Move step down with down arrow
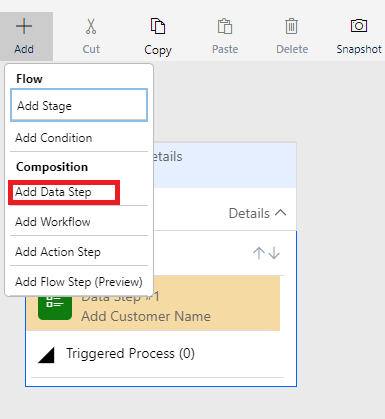Screen dimensions: 385x419 click(x=274, y=253)
